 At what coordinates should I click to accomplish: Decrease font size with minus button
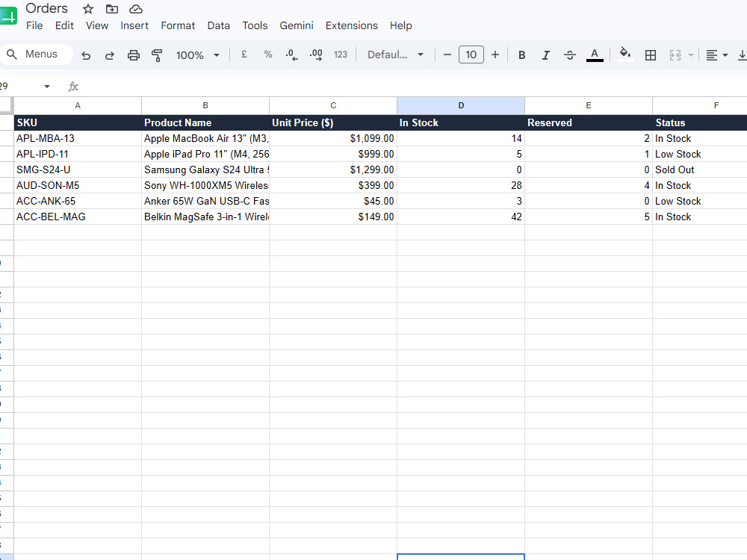tap(447, 55)
